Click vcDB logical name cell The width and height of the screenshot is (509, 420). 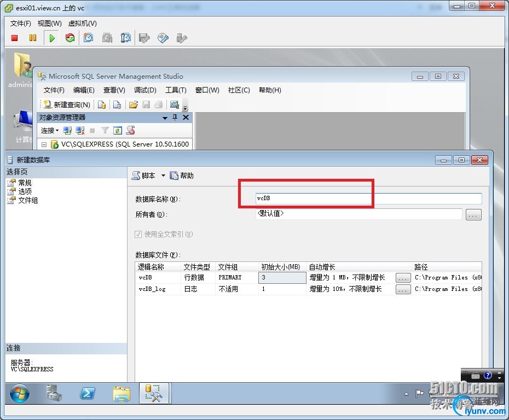[158, 278]
